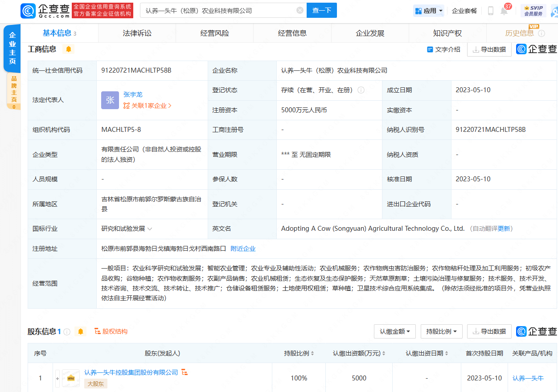Viewport: 558px width, 392px height.
Task: Open the 认缴金额 filter dropdown
Action: pos(395,331)
